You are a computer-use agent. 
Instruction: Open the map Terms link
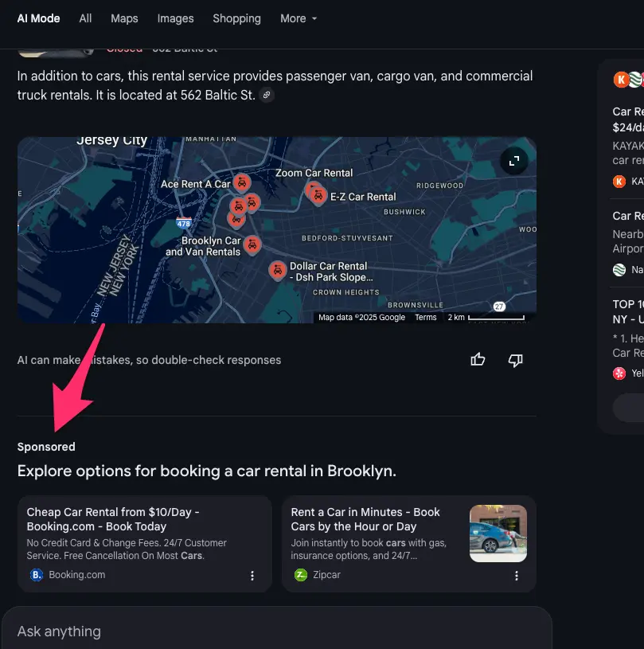pos(426,317)
